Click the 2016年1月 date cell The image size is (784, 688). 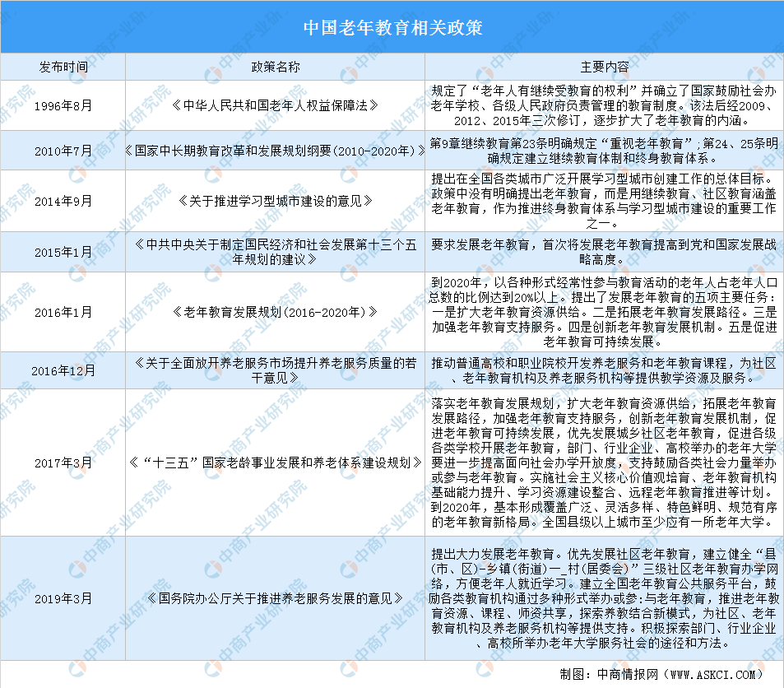point(63,312)
